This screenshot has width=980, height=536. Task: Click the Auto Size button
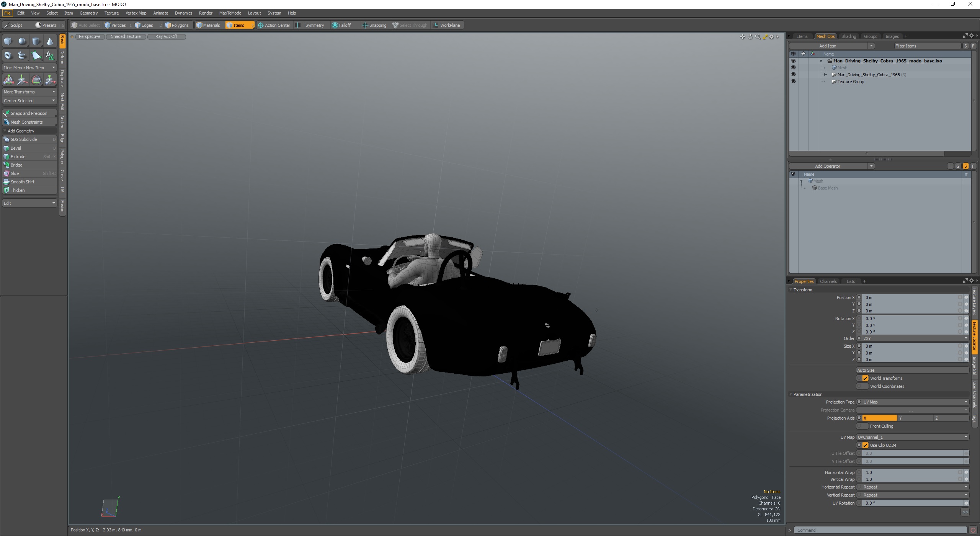click(x=913, y=370)
